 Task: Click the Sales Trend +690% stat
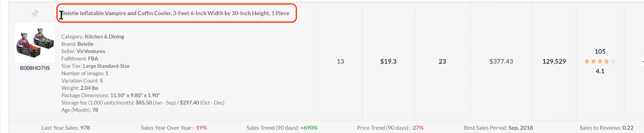[282, 128]
